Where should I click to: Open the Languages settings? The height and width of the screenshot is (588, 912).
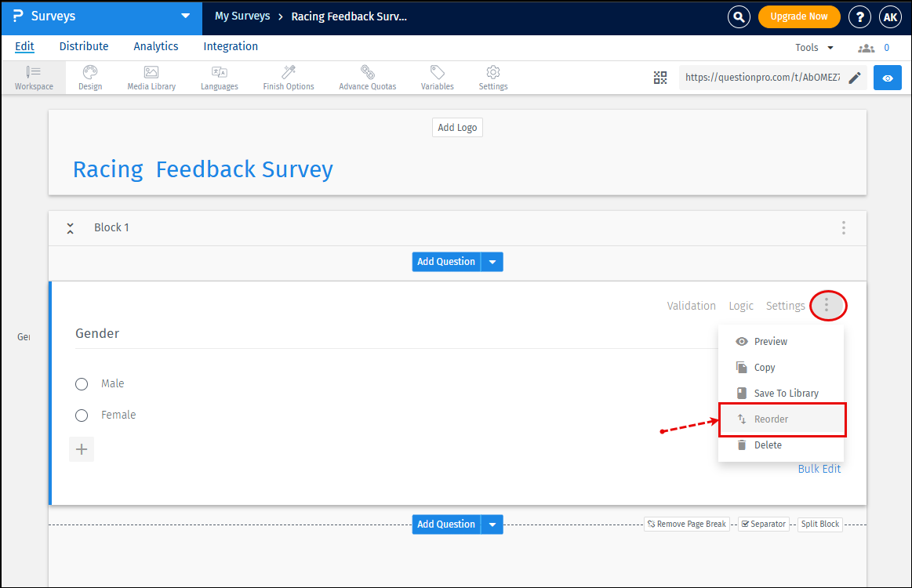coord(219,77)
